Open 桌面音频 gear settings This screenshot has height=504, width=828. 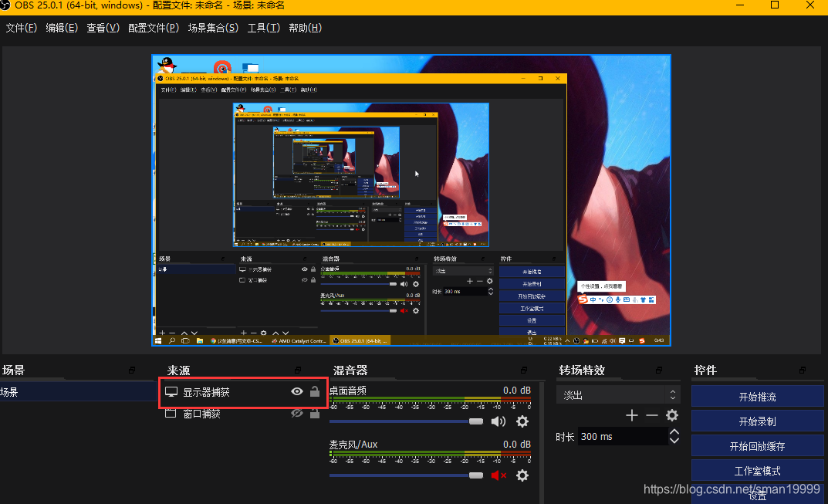click(x=522, y=421)
